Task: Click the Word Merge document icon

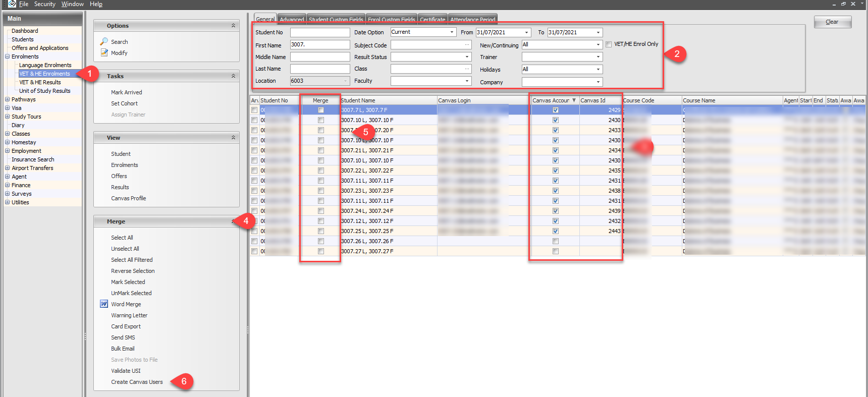Action: (104, 304)
